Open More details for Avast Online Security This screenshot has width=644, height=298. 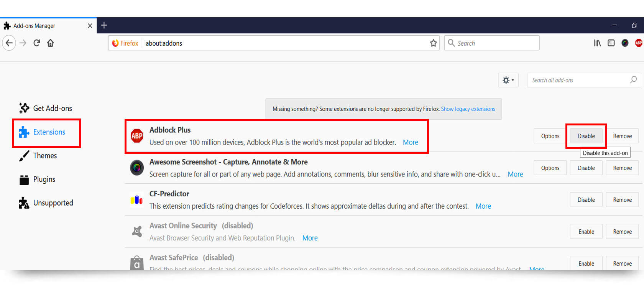(310, 238)
